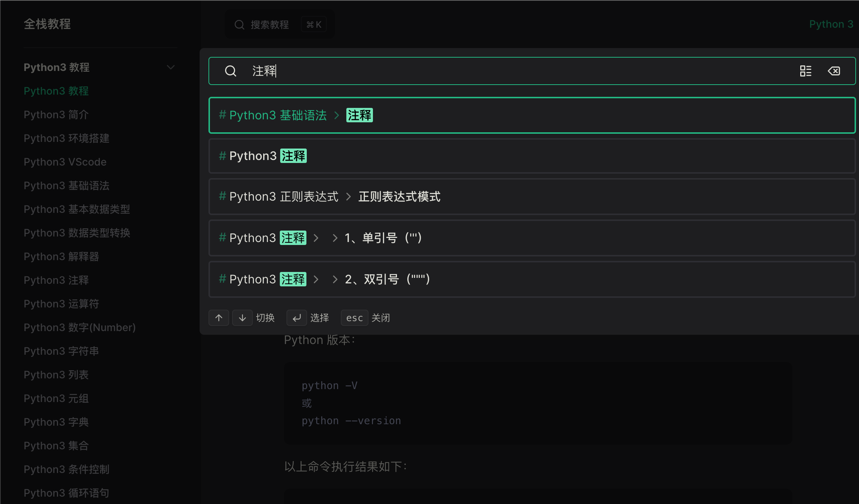Open Python3 环境搭建 in sidebar
The width and height of the screenshot is (859, 504).
67,138
